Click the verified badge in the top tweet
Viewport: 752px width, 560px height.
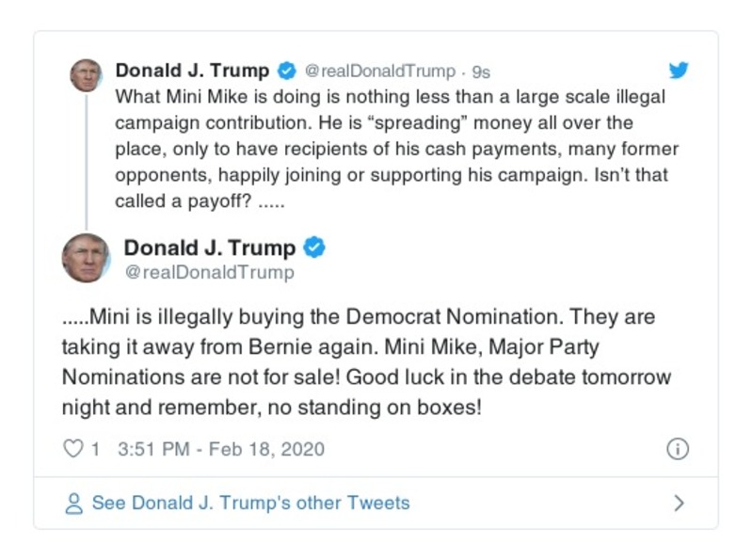pos(287,71)
